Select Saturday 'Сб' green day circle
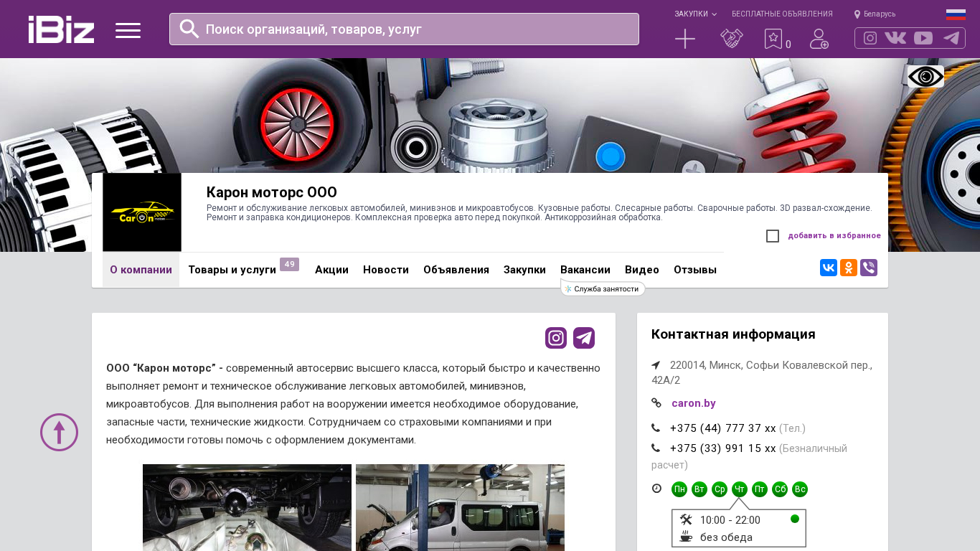The width and height of the screenshot is (980, 551). coord(780,489)
